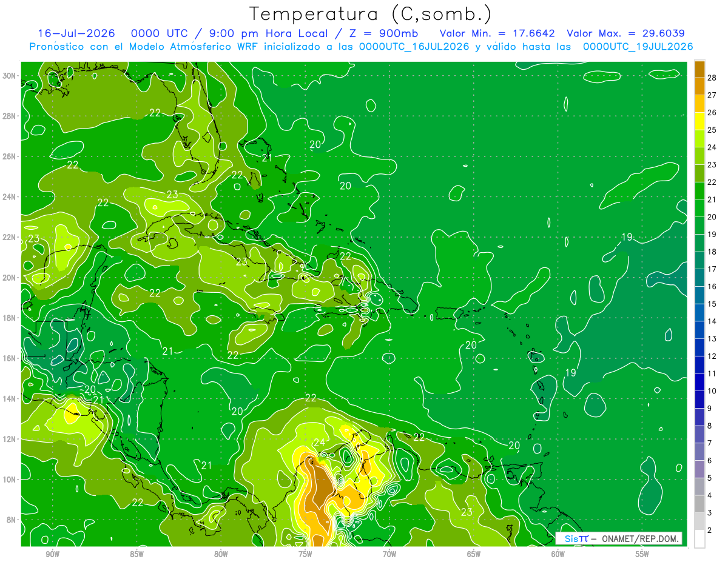728x562 pixels.
Task: Click the latitude axis label "16N"
Action: 10,358
